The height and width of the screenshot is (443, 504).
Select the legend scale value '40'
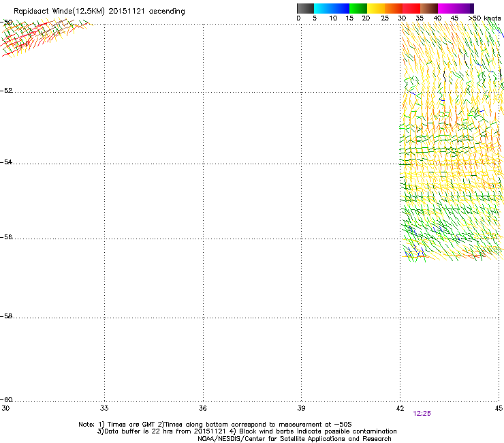pos(437,18)
